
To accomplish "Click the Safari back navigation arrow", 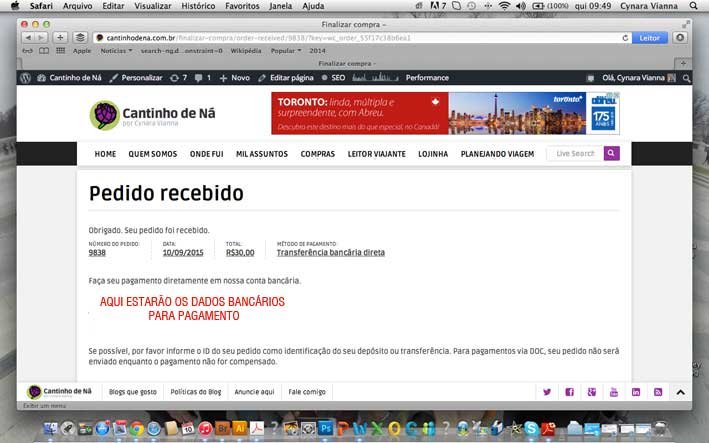I will 28,38.
